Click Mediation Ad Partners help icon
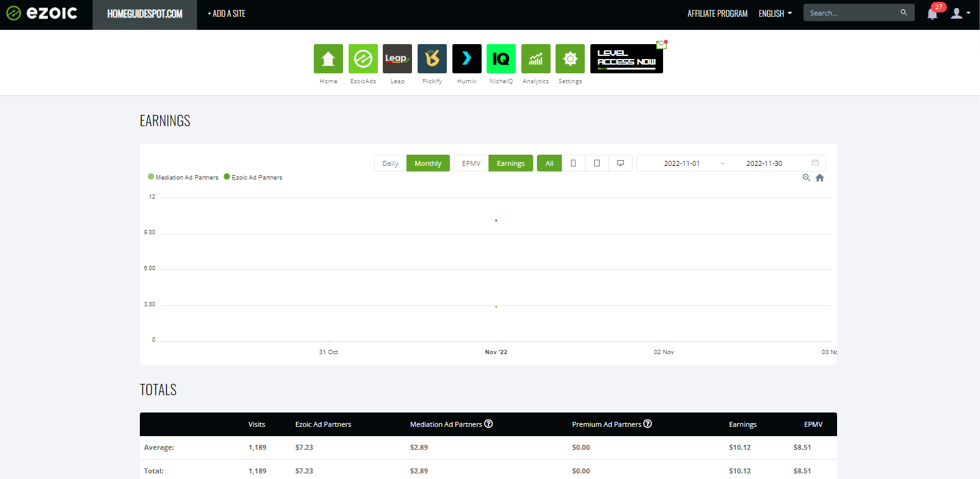This screenshot has height=479, width=980. pyautogui.click(x=488, y=424)
